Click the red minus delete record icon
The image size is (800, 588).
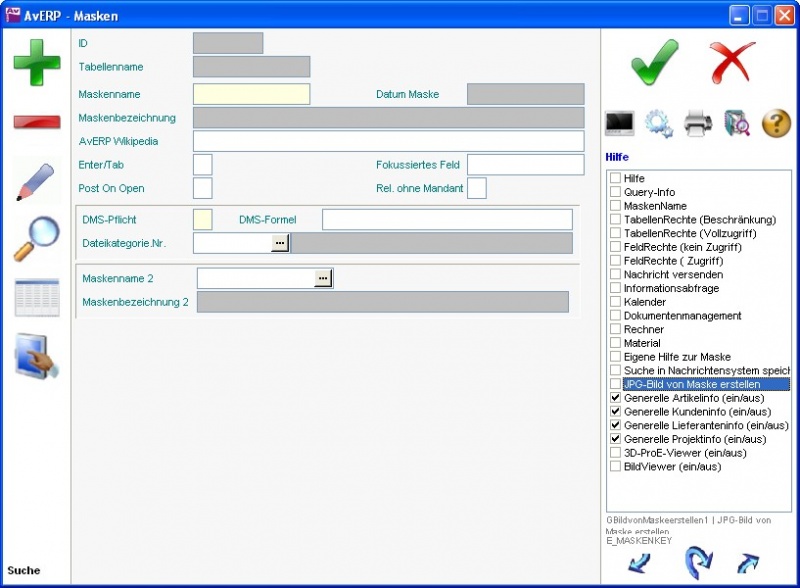(37, 122)
